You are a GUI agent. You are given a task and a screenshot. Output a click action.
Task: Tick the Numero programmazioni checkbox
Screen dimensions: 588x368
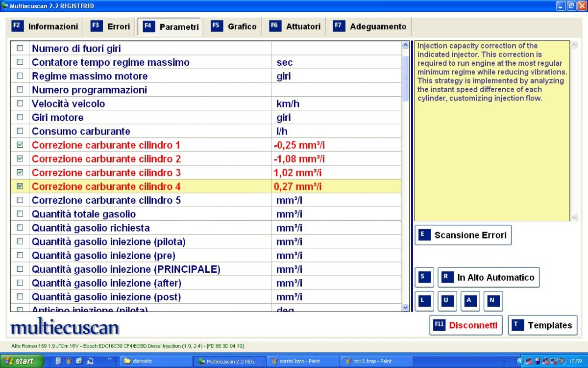(x=20, y=90)
